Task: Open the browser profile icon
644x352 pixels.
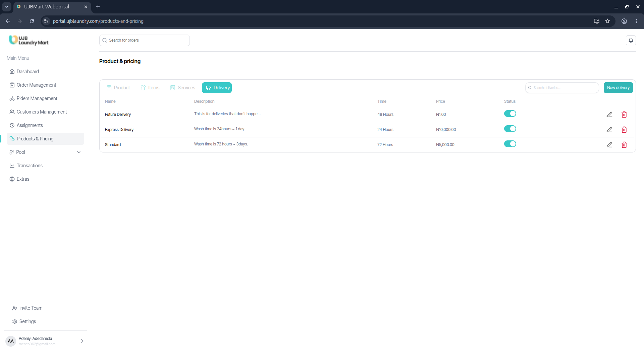Action: (x=624, y=21)
